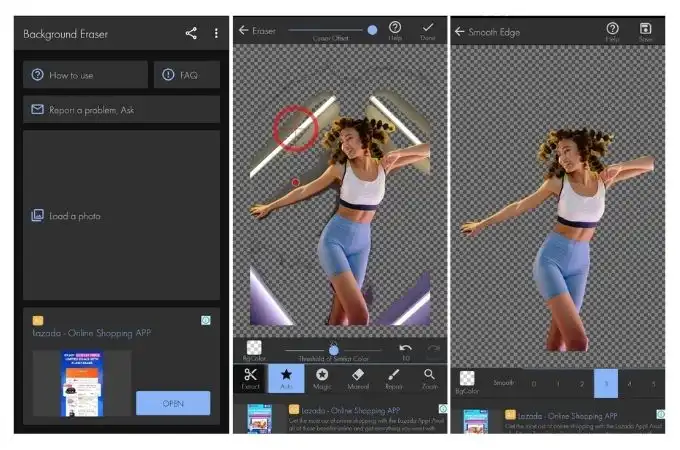This screenshot has width=680, height=450.
Task: Click the BgColor swatch in Eraser screen
Action: (254, 350)
